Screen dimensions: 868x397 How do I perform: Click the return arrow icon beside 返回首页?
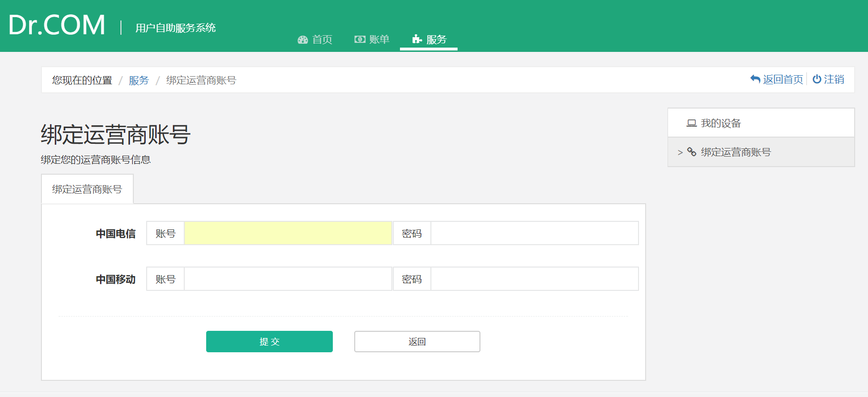click(755, 79)
